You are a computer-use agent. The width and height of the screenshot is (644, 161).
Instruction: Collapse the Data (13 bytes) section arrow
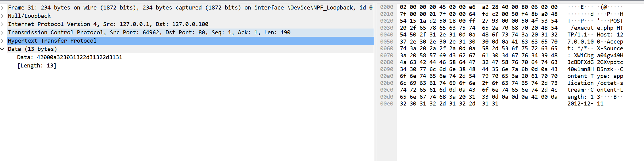[x=2, y=49]
